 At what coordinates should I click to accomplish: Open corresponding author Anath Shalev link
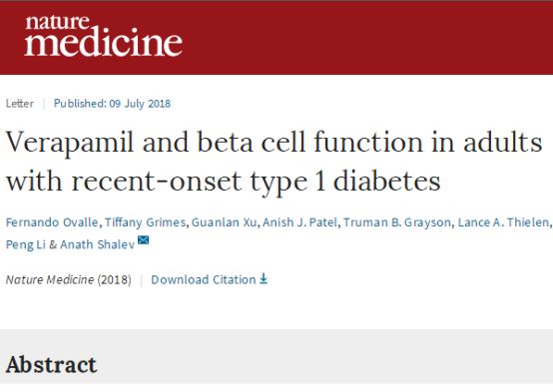[x=98, y=244]
